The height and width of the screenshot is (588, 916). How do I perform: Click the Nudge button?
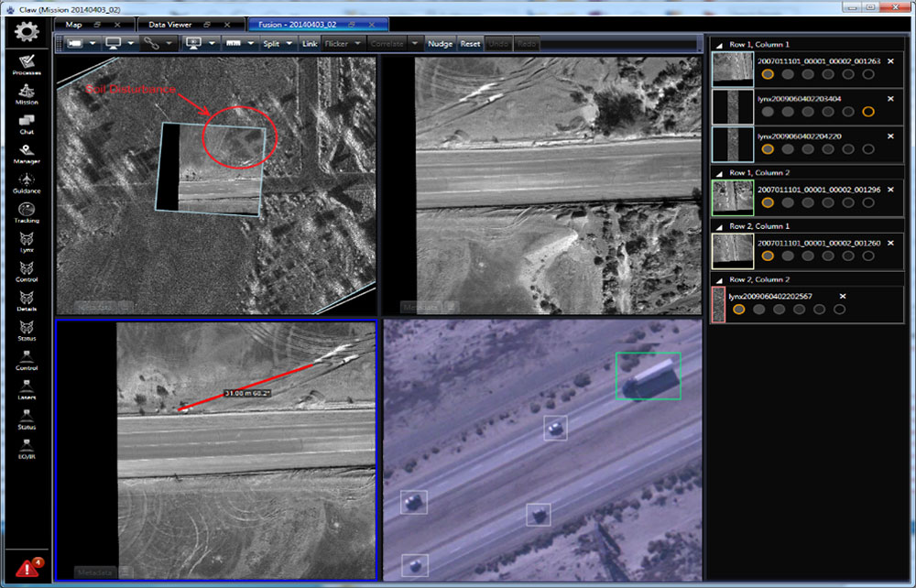click(x=440, y=43)
